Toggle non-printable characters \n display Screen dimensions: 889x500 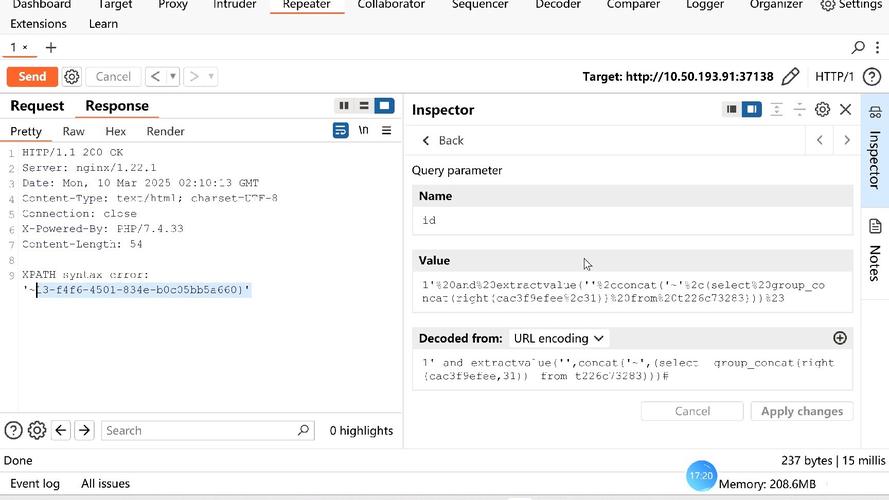point(364,131)
